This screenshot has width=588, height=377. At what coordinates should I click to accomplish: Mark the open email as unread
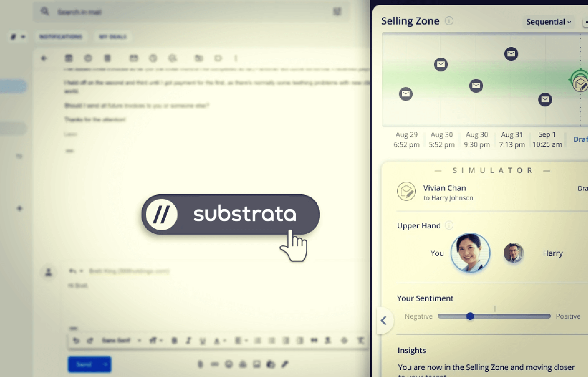[x=133, y=58]
